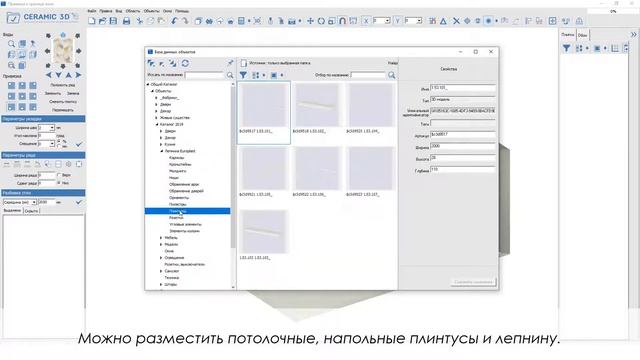Expand the Освещение tree node
Viewport: 640px width, 360px height.
(161, 258)
